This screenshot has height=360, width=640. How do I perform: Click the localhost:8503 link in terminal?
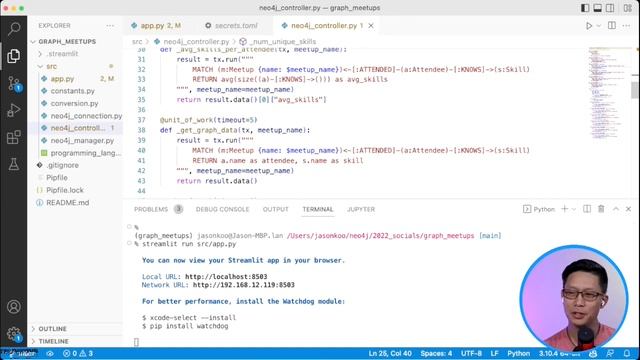[226, 277]
